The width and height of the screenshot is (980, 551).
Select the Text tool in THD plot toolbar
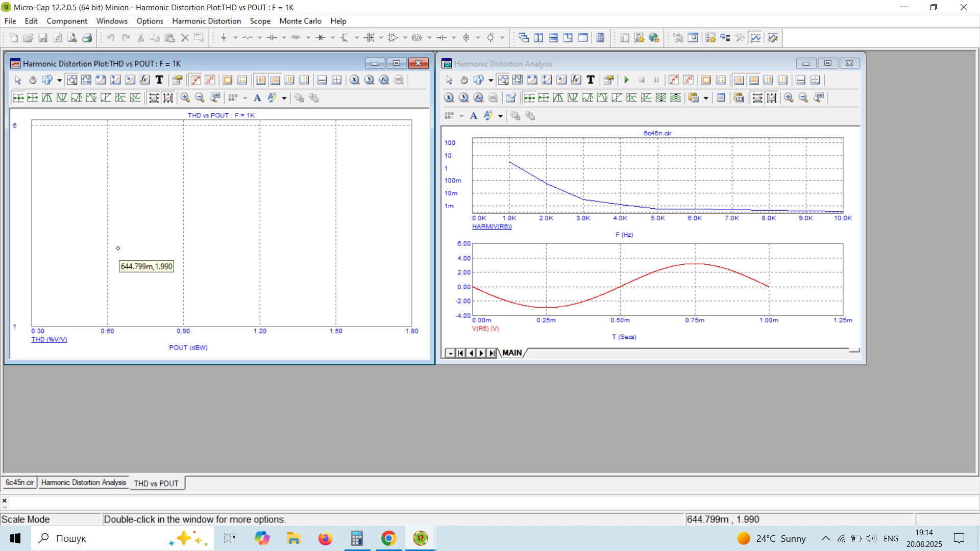159,80
